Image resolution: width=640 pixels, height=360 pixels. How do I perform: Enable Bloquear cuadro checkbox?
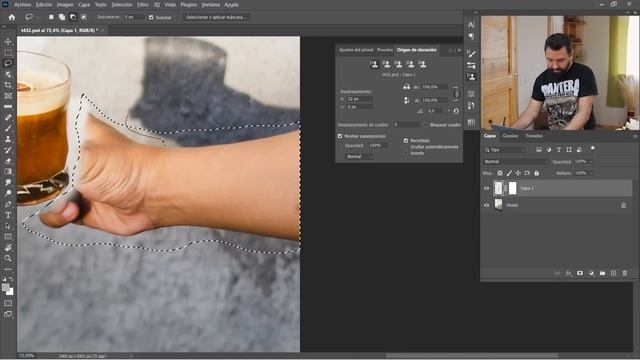[426, 124]
